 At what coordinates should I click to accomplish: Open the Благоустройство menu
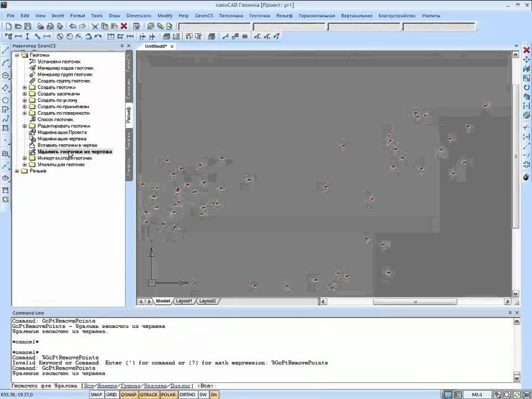397,16
